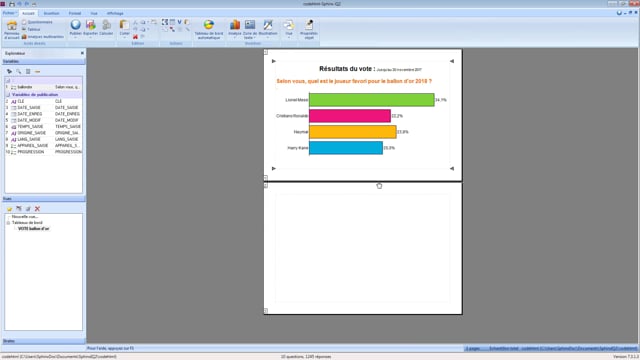Click the red delete icon in Edition group
Viewport: 640px width, 360px height.
[x=135, y=37]
